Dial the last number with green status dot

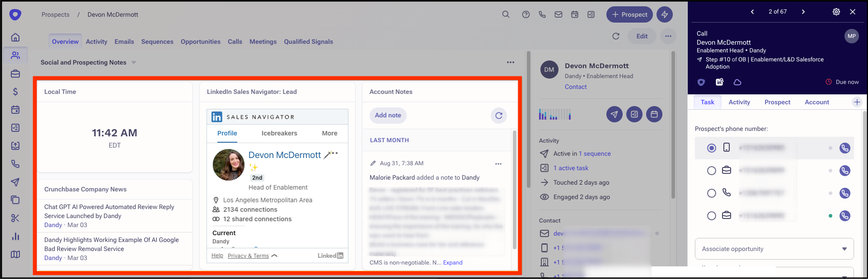pos(845,216)
